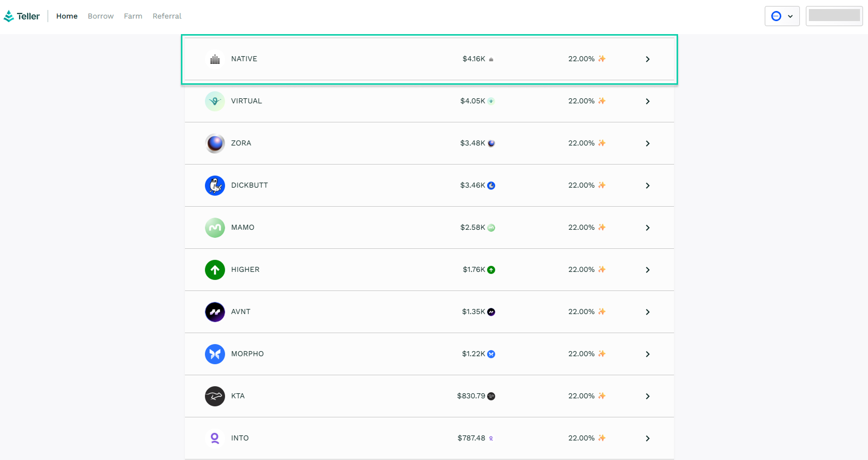Image resolution: width=868 pixels, height=460 pixels.
Task: Click the wallet connect button
Action: click(834, 16)
